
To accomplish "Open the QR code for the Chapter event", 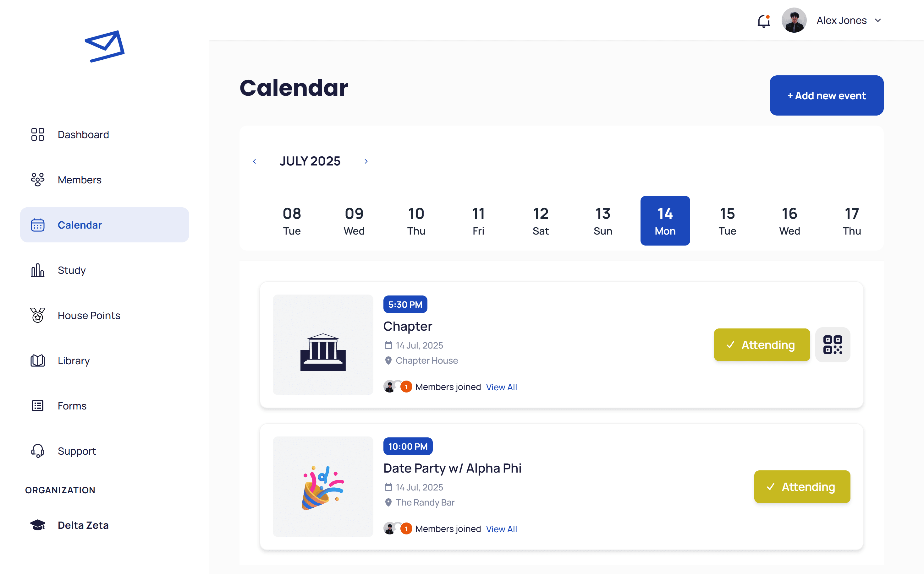I will (833, 345).
